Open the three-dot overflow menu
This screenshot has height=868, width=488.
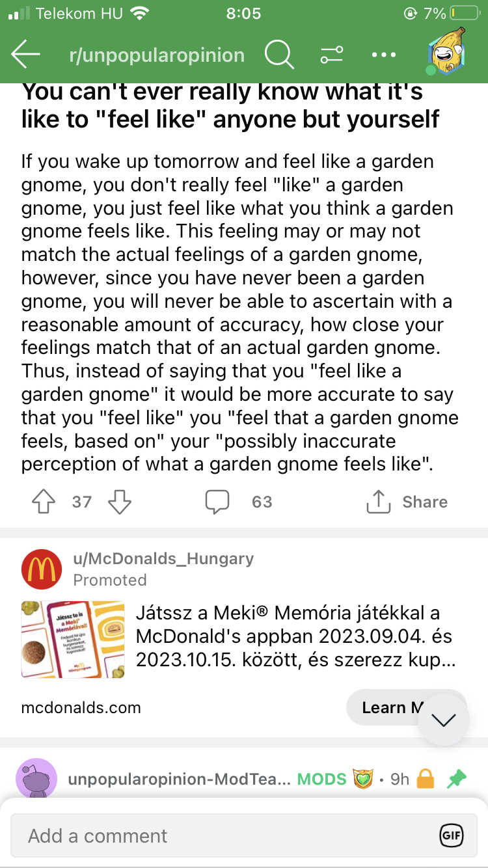pos(384,55)
